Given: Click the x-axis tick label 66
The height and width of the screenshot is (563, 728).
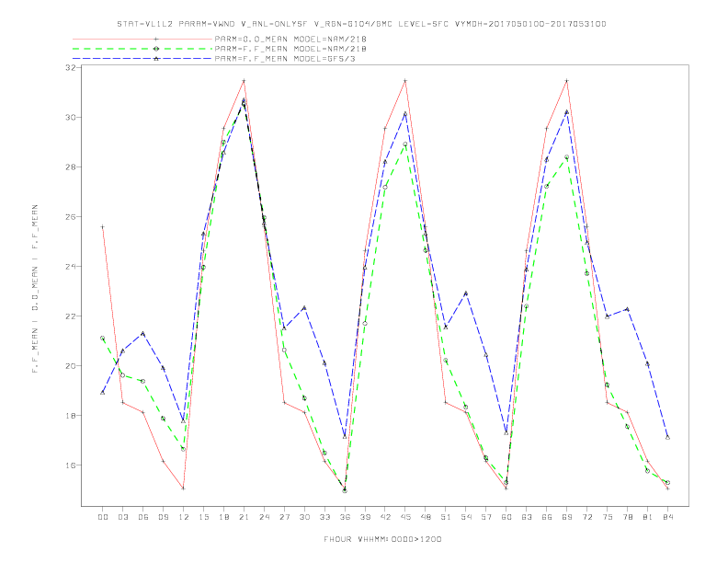Looking at the screenshot, I should click(x=547, y=517).
